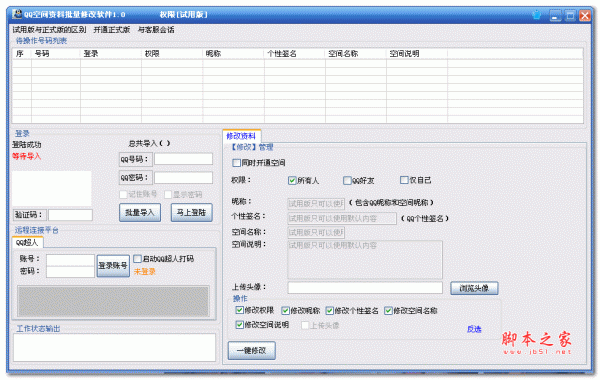Screen dimensions: 600x380
Task: Focus the 验证码 input field
Action: pyautogui.click(x=70, y=215)
